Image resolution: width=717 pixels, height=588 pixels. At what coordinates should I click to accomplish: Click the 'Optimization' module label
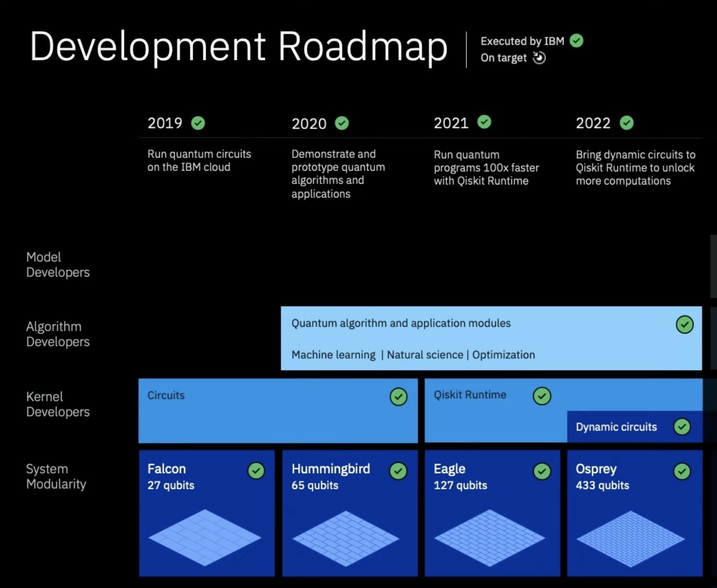click(x=504, y=355)
